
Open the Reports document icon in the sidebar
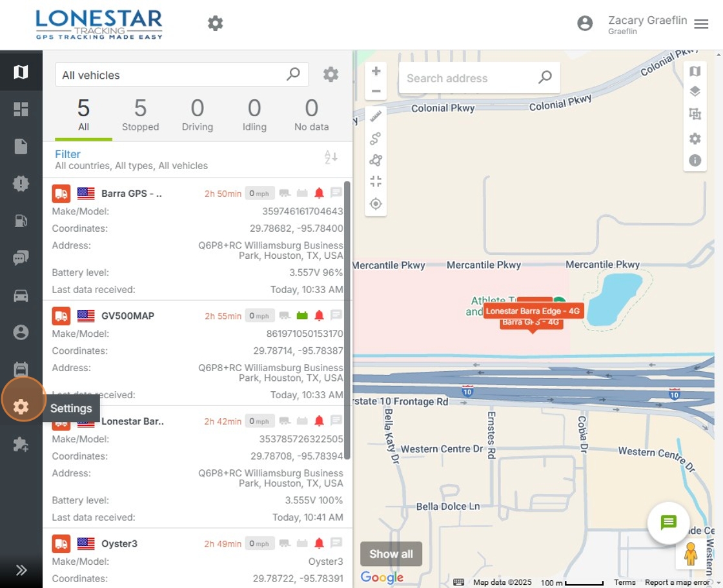[x=21, y=146]
